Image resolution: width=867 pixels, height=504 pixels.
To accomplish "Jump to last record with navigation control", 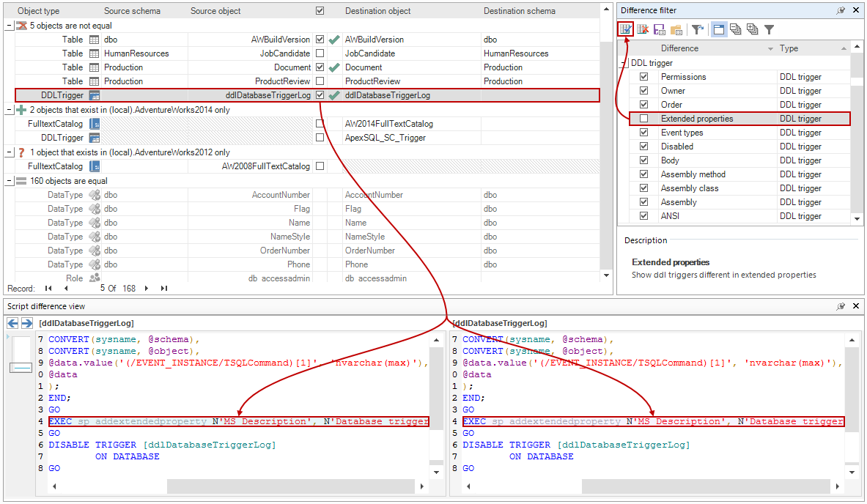I will click(163, 288).
